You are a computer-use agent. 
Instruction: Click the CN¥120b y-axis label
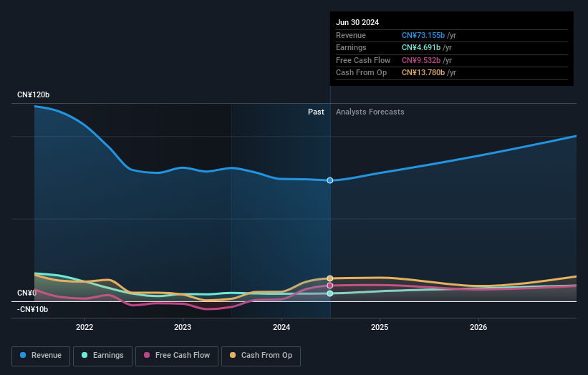tap(34, 94)
